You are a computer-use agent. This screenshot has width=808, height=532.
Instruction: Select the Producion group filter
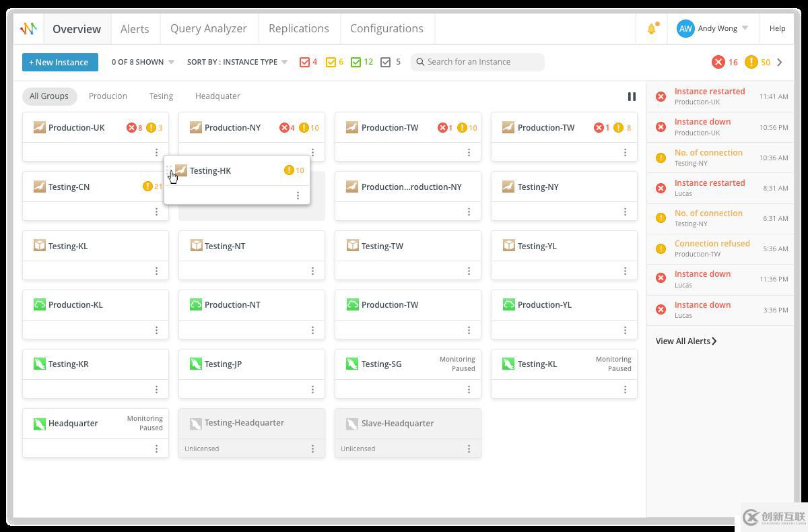point(108,96)
